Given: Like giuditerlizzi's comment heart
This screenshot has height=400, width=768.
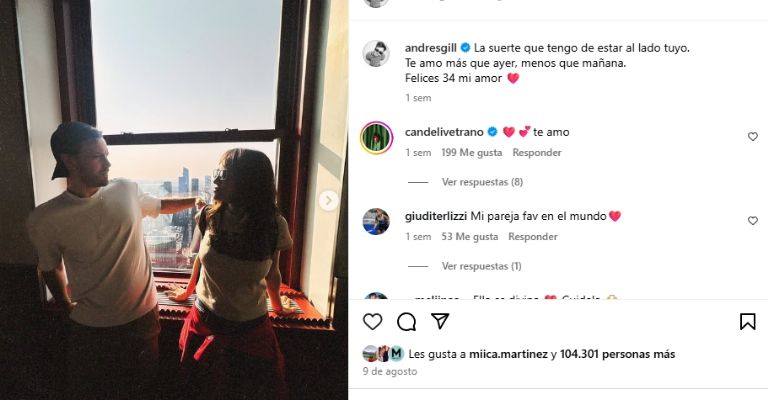Looking at the screenshot, I should 753,221.
